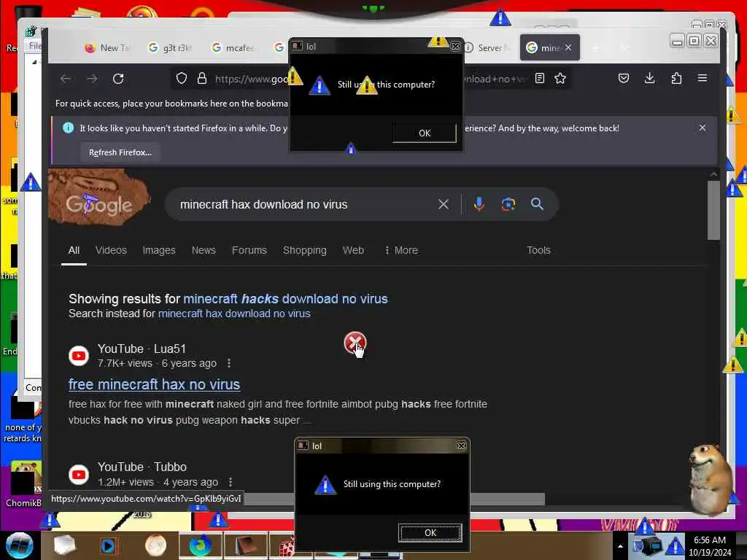The image size is (747, 560).
Task: Click OK in the lower lol dialog
Action: (x=430, y=533)
